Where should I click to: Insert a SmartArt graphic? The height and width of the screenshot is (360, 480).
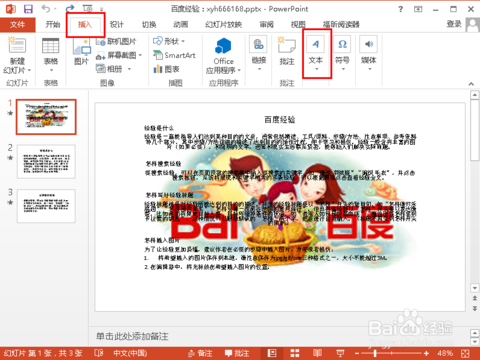tap(174, 55)
